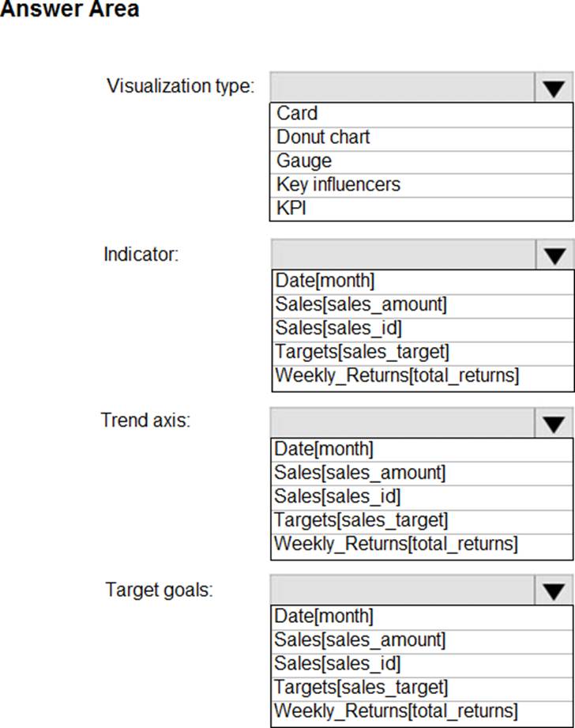Open the Trend axis dropdown arrow

pyautogui.click(x=554, y=423)
